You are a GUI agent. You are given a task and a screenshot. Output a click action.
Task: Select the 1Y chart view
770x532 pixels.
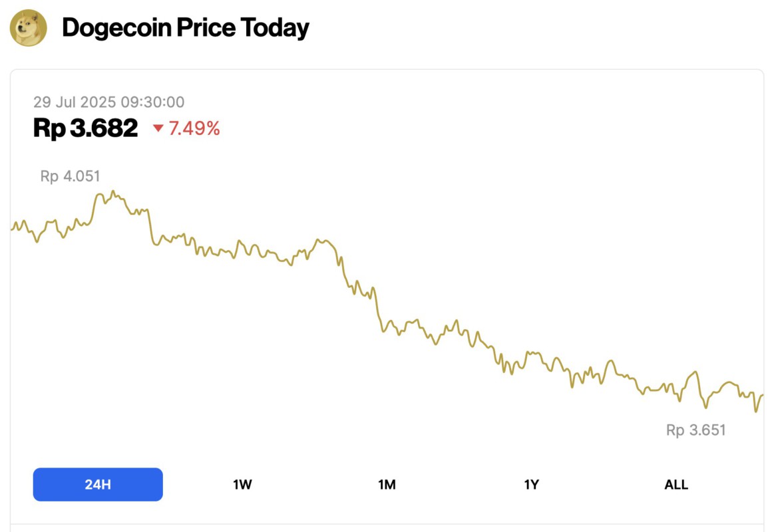click(531, 485)
